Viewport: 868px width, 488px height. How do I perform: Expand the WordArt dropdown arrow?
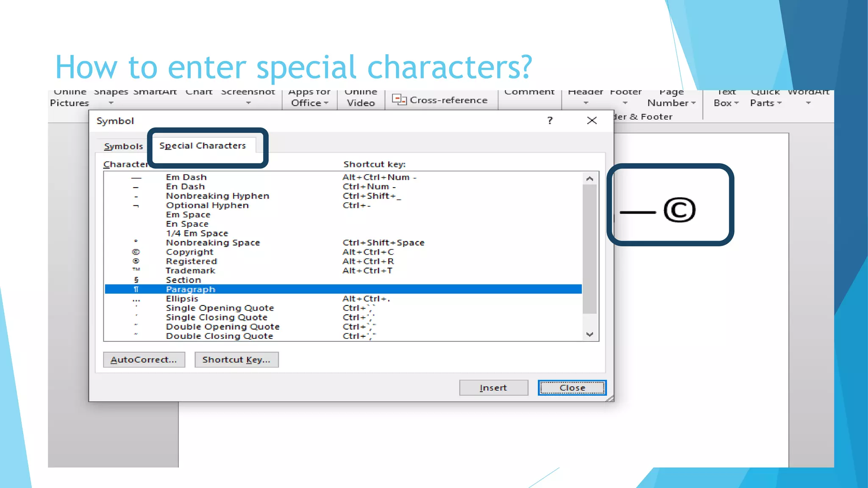[x=808, y=103]
